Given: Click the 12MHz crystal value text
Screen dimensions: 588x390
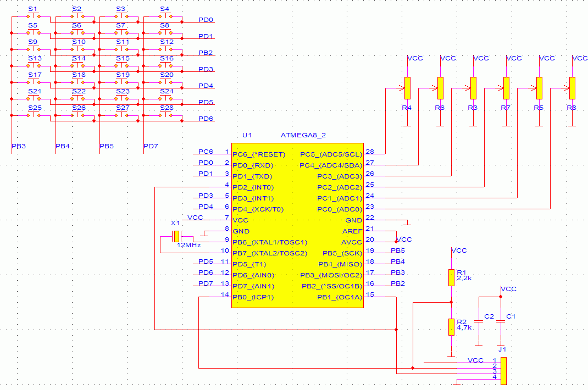Looking at the screenshot, I should [x=189, y=245].
